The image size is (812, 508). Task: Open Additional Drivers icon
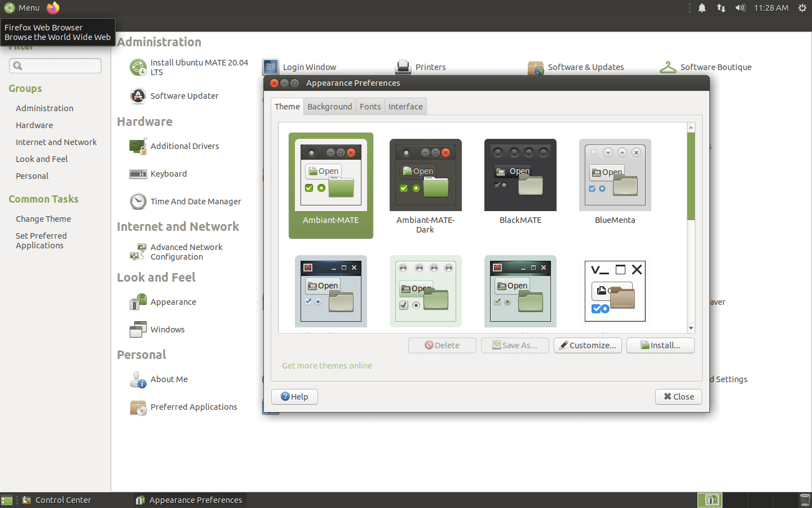pos(138,146)
